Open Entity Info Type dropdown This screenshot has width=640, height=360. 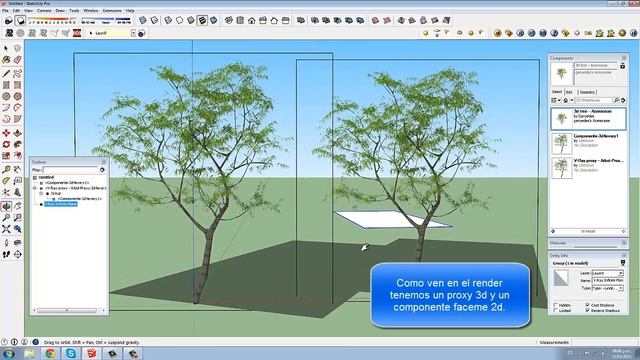click(621, 288)
